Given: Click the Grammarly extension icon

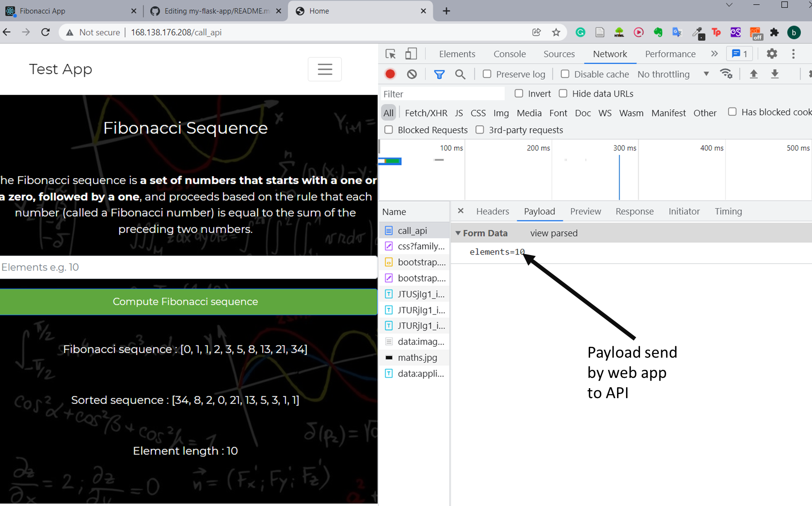Looking at the screenshot, I should point(580,32).
